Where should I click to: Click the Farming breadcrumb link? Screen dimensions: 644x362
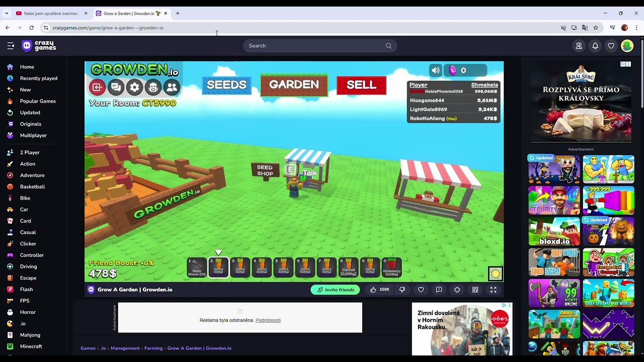[153, 348]
